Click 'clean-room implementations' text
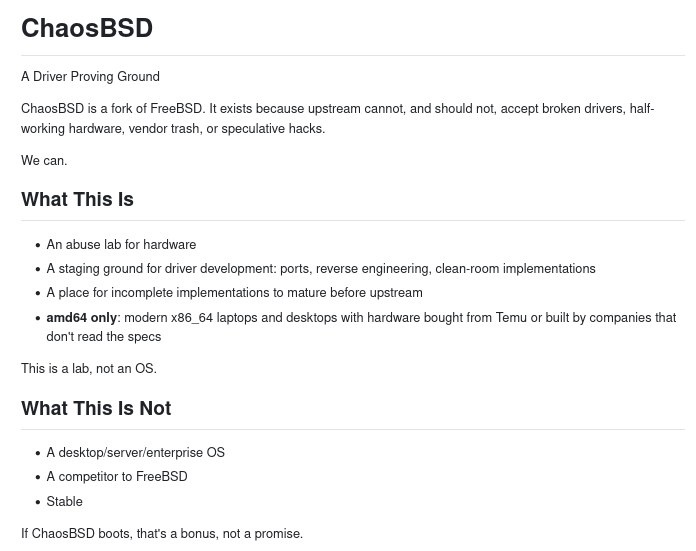The height and width of the screenshot is (551, 696). coord(515,269)
